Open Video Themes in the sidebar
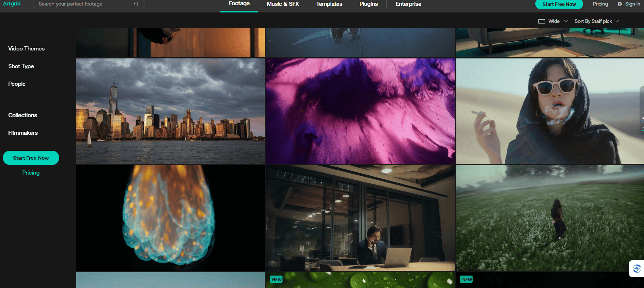The width and height of the screenshot is (644, 288). [x=26, y=49]
